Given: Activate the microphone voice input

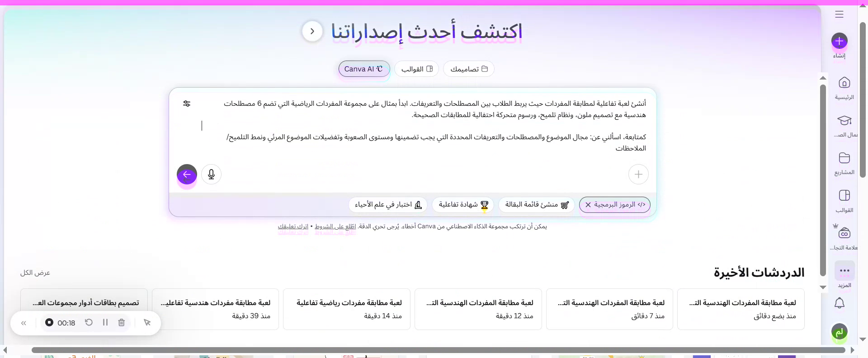Looking at the screenshot, I should coord(211,174).
